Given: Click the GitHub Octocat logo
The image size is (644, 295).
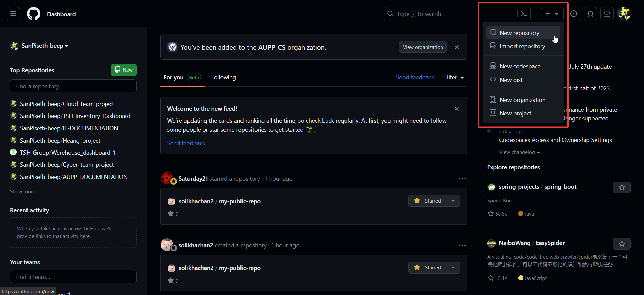Looking at the screenshot, I should pyautogui.click(x=34, y=14).
